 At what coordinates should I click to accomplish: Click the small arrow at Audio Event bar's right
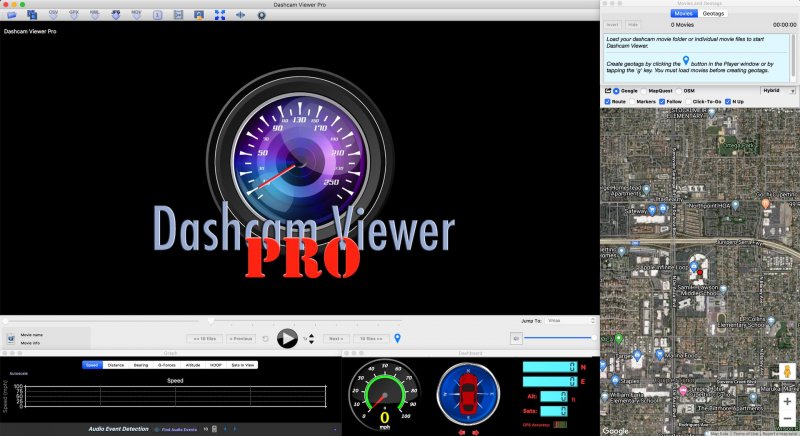point(335,430)
